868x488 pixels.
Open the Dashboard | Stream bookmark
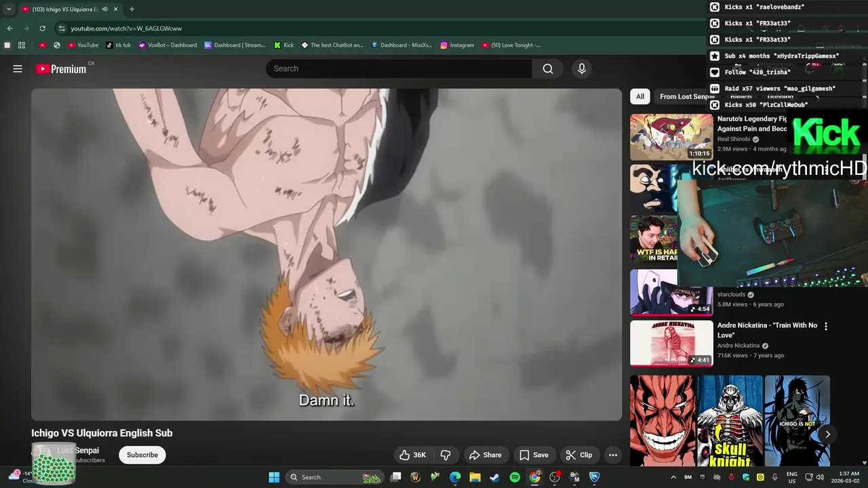(x=235, y=45)
